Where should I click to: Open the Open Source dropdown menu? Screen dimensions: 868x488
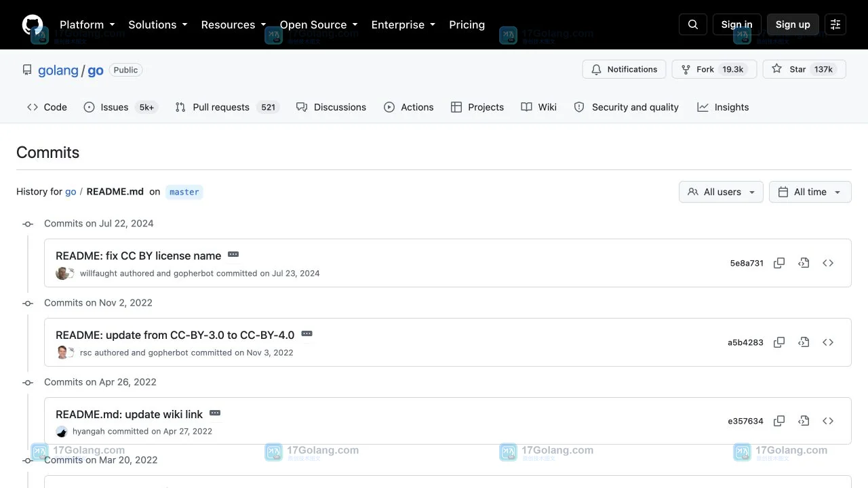319,24
